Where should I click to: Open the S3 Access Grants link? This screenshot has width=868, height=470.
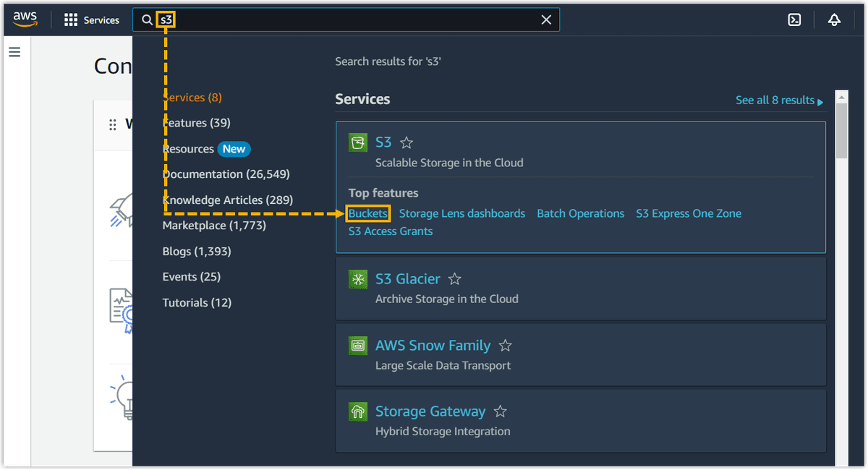pos(390,231)
